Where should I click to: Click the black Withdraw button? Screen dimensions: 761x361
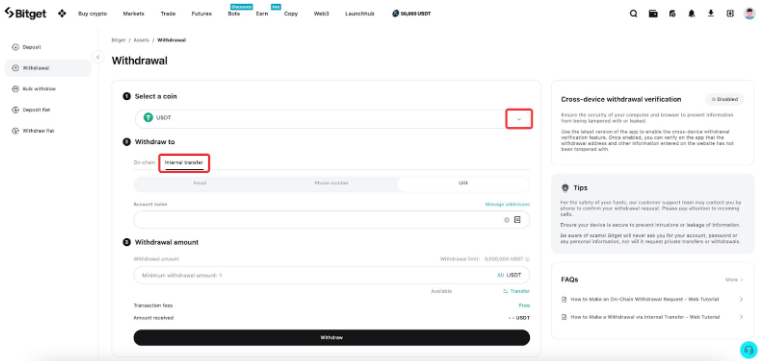[331, 337]
